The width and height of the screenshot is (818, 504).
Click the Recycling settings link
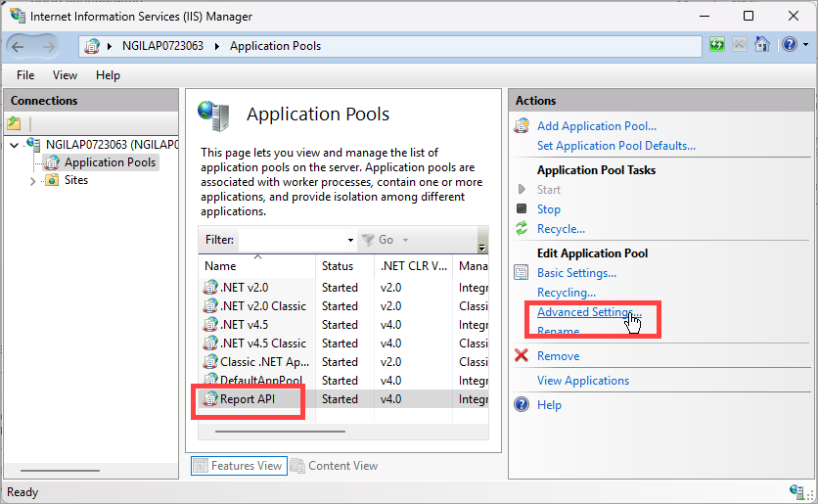point(567,293)
